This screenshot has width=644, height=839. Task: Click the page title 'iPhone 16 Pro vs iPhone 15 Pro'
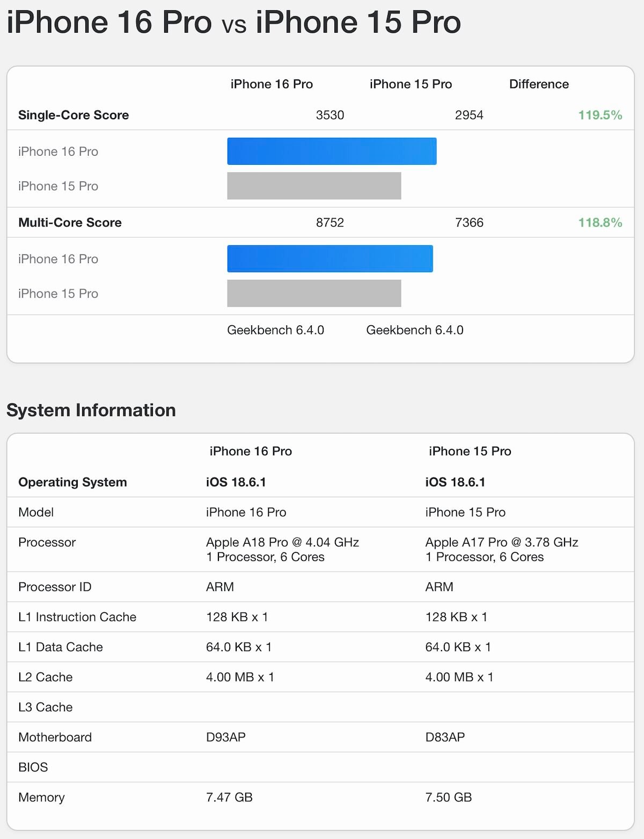coord(233,22)
